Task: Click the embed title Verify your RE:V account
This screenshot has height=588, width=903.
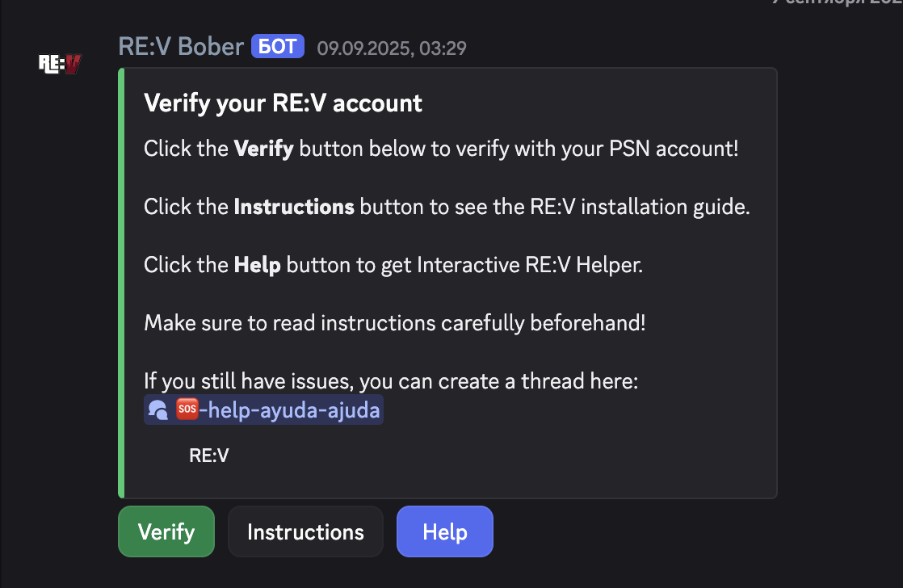Action: coord(283,103)
